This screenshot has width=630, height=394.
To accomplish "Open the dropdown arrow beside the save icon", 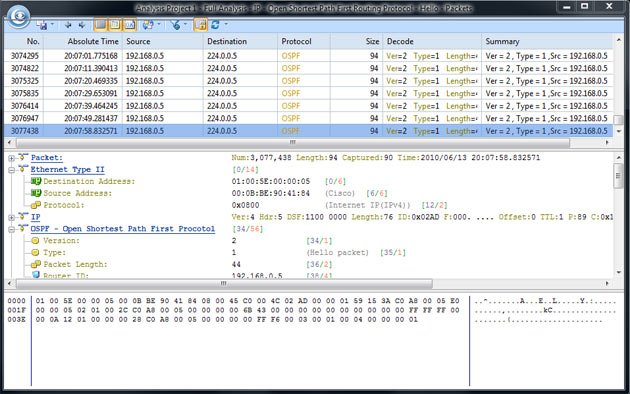I will tap(52, 24).
